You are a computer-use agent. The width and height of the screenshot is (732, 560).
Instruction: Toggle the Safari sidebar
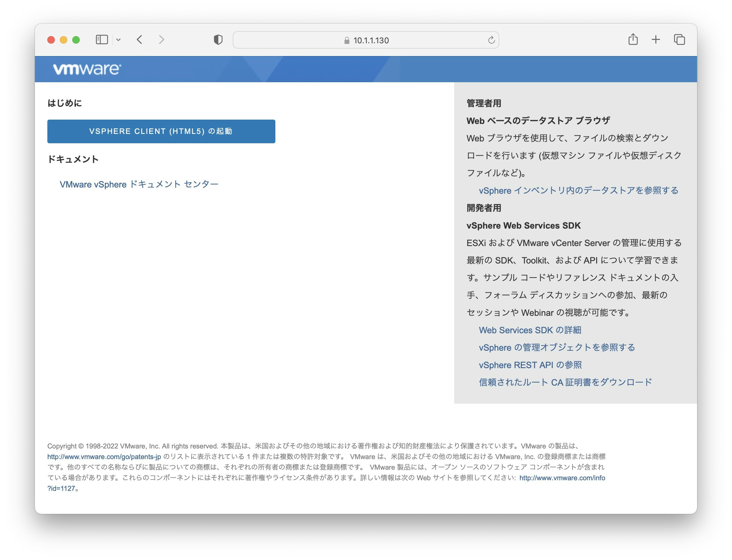coord(102,39)
